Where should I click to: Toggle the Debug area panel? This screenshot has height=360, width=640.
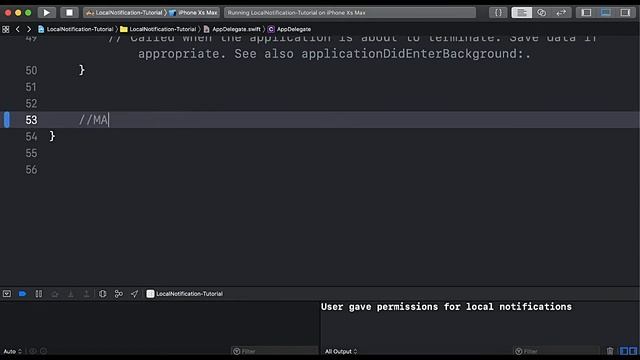pos(606,13)
